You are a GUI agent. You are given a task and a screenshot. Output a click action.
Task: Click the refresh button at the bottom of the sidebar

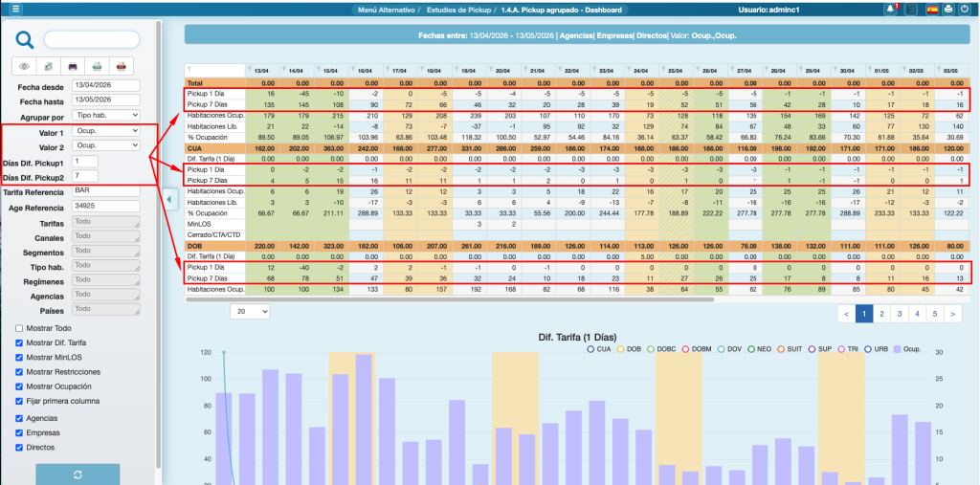click(x=78, y=474)
